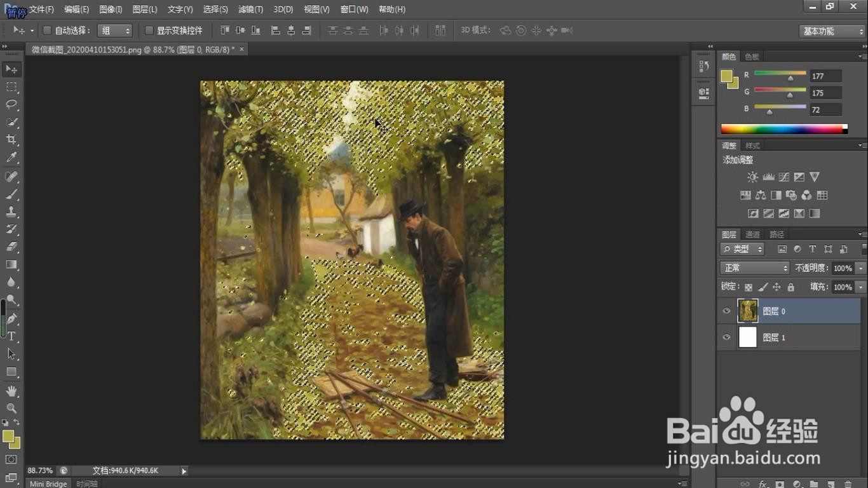Add a Color Balance adjustment
The image size is (868, 488).
(761, 195)
